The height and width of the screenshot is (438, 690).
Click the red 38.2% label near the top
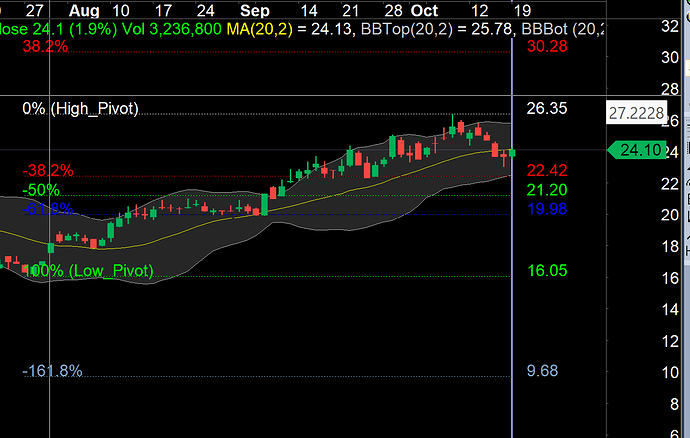point(45,46)
